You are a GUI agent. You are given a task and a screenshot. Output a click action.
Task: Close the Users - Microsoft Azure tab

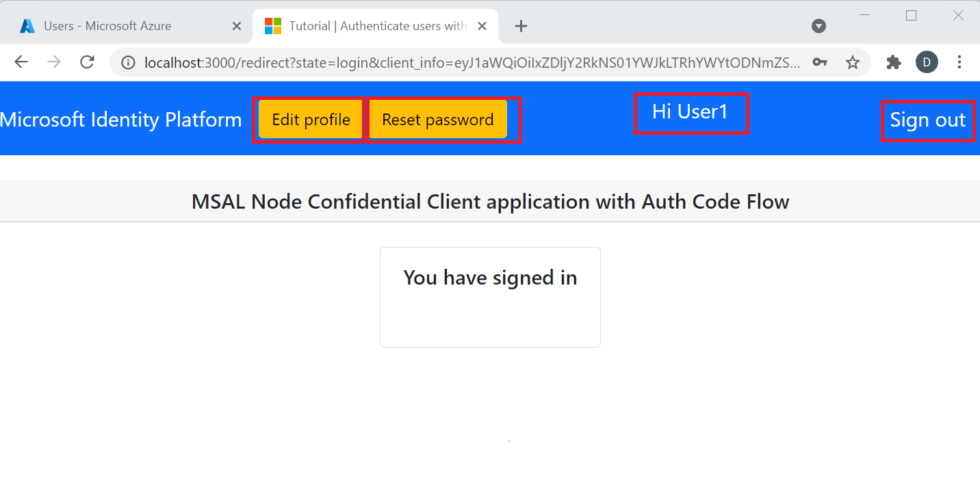coord(237,25)
